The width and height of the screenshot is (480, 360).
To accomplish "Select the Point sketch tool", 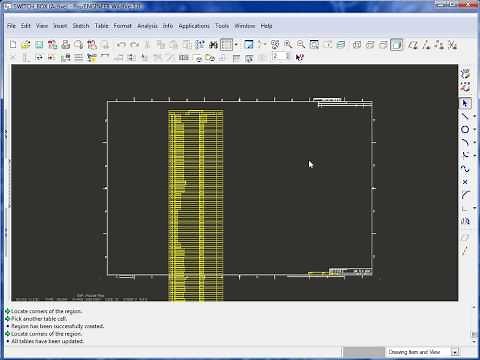I will pos(465,182).
